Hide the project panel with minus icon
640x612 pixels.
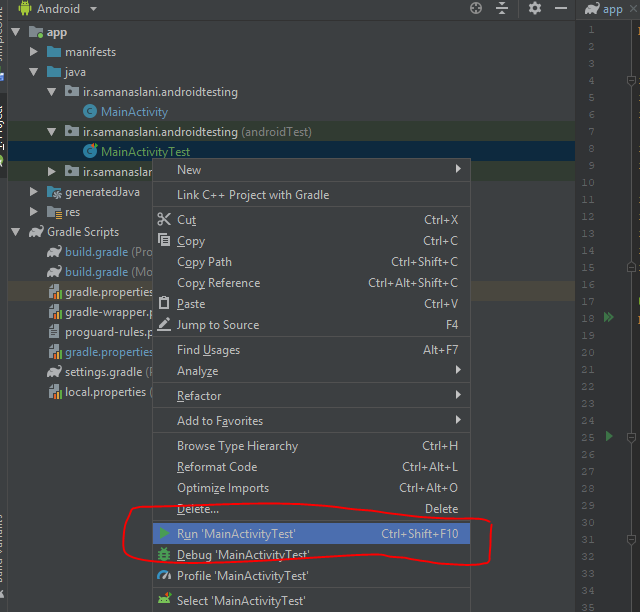[561, 9]
